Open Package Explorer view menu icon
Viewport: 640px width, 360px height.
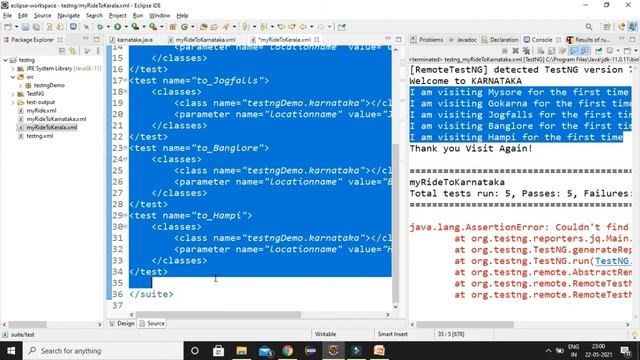pos(97,51)
